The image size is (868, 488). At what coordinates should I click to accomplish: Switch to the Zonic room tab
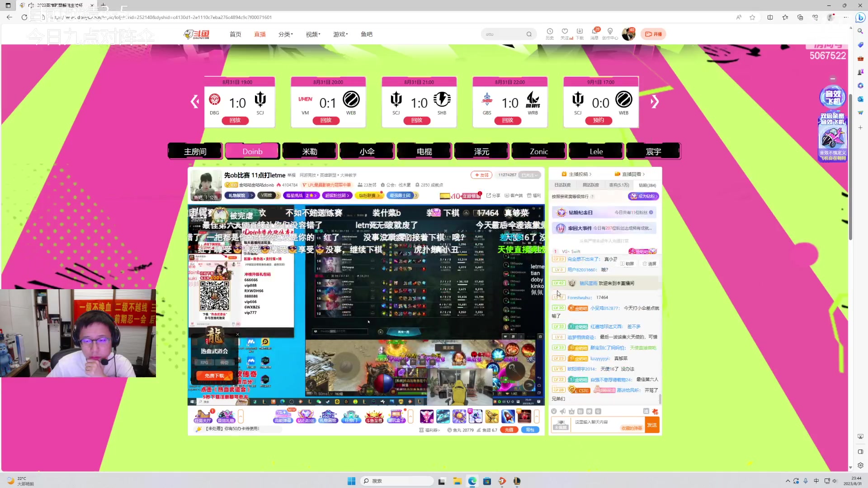click(539, 151)
